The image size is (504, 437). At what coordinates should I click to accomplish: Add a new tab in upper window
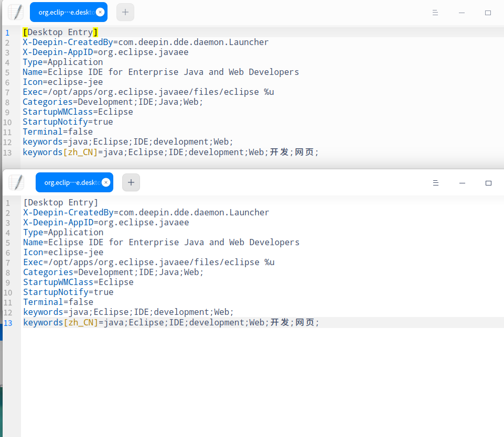[125, 12]
